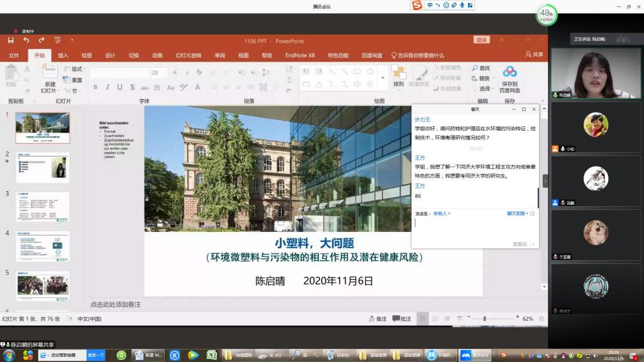Open the 聊天权限 chat permission dropdown
Viewport: 644px width, 362px height.
519,214
